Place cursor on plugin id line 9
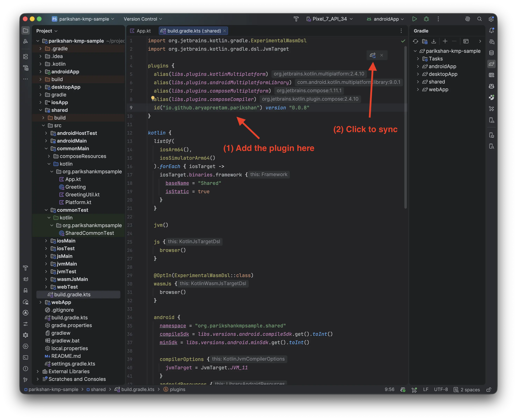 click(231, 108)
